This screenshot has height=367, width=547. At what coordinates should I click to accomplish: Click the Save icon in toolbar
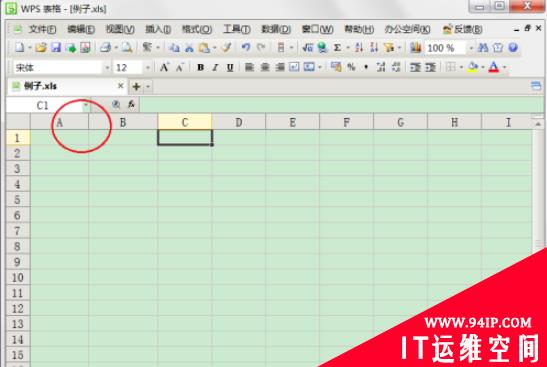point(56,47)
